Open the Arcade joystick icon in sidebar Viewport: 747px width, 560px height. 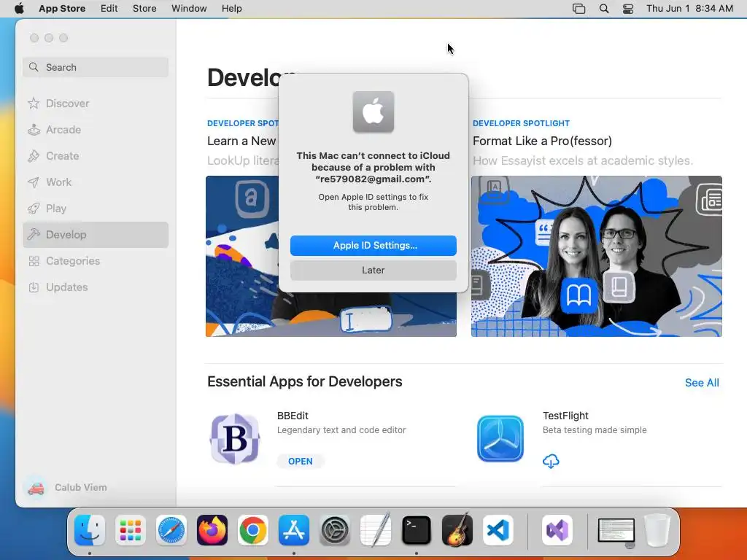pos(34,130)
